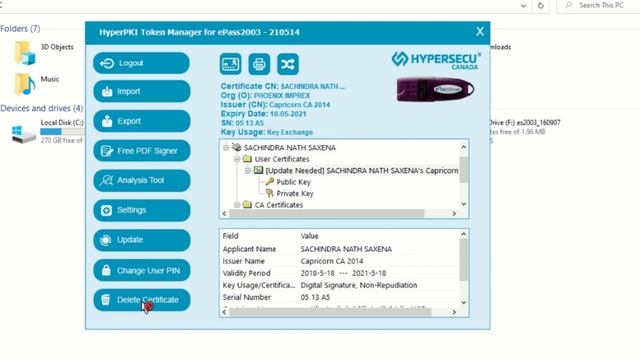Viewport: 640px width, 360px height.
Task: Click the certificate icon beside [Update Needed]
Action: click(258, 170)
